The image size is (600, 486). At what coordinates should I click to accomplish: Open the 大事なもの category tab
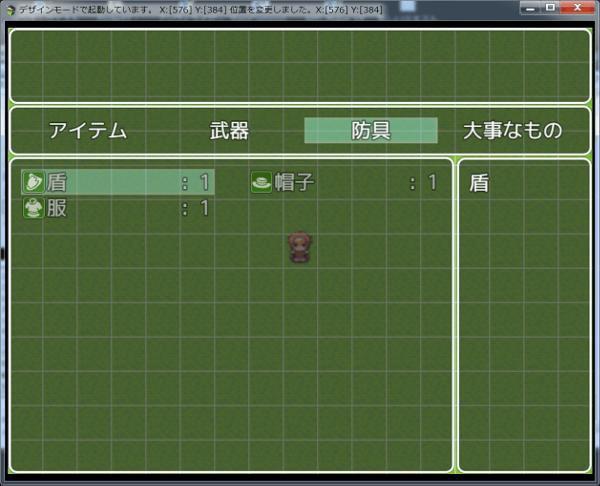[x=512, y=130]
